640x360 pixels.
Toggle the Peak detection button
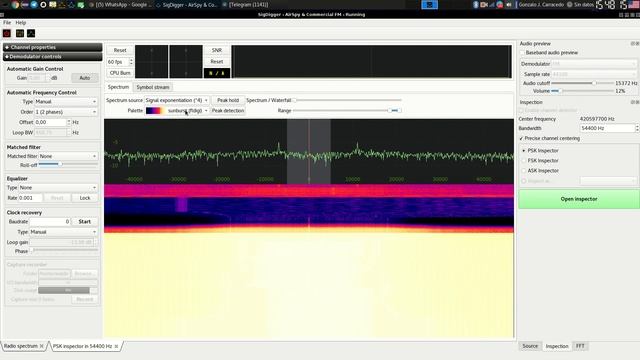tap(228, 111)
